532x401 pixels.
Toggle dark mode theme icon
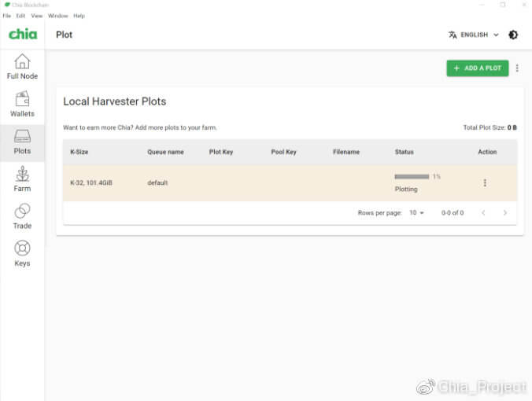pos(513,35)
